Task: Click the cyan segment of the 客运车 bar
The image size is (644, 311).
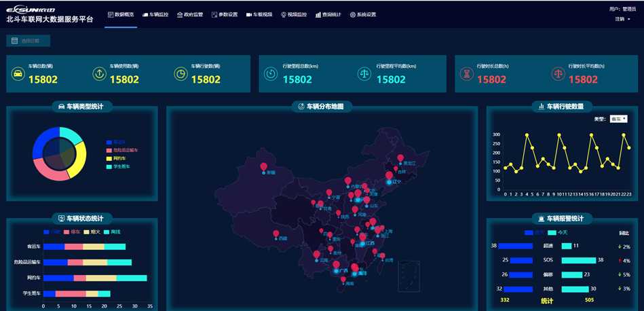Action: tap(115, 247)
